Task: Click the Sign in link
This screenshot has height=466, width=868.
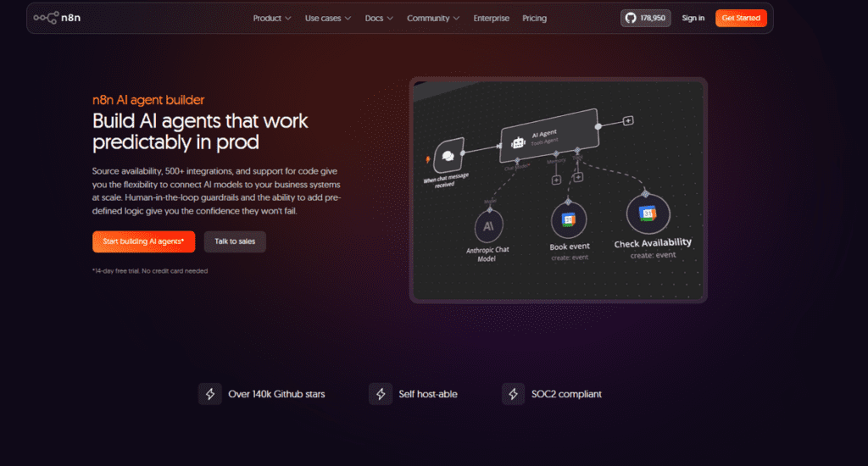Action: tap(693, 19)
